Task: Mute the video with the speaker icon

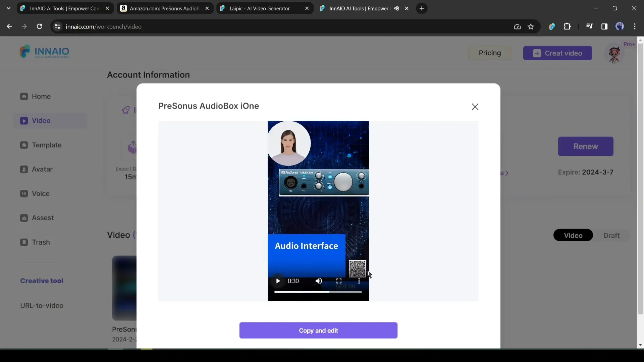Action: (319, 281)
